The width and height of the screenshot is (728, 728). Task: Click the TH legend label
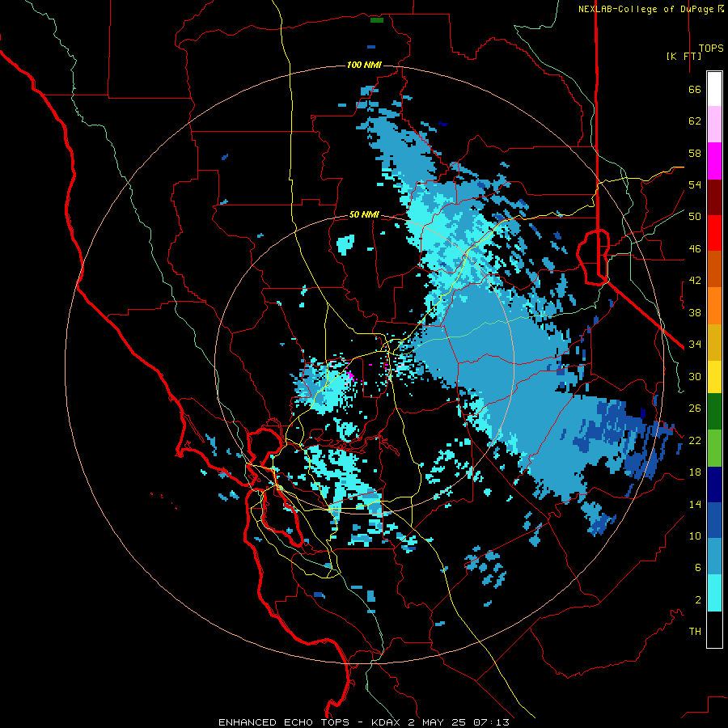point(695,632)
